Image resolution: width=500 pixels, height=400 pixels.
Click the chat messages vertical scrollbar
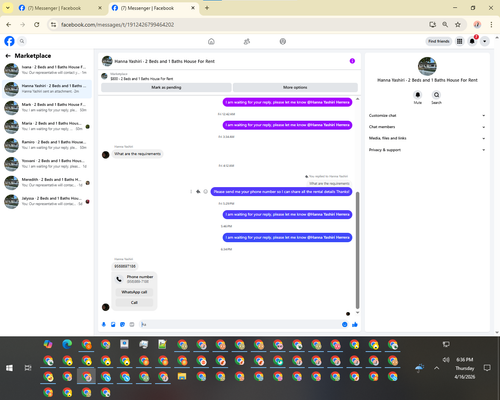[x=358, y=250]
